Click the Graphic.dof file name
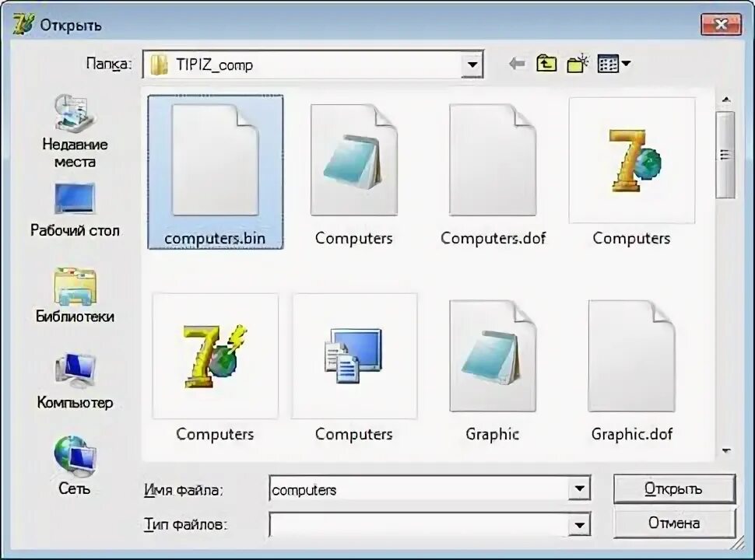This screenshot has width=755, height=560. pos(632,434)
